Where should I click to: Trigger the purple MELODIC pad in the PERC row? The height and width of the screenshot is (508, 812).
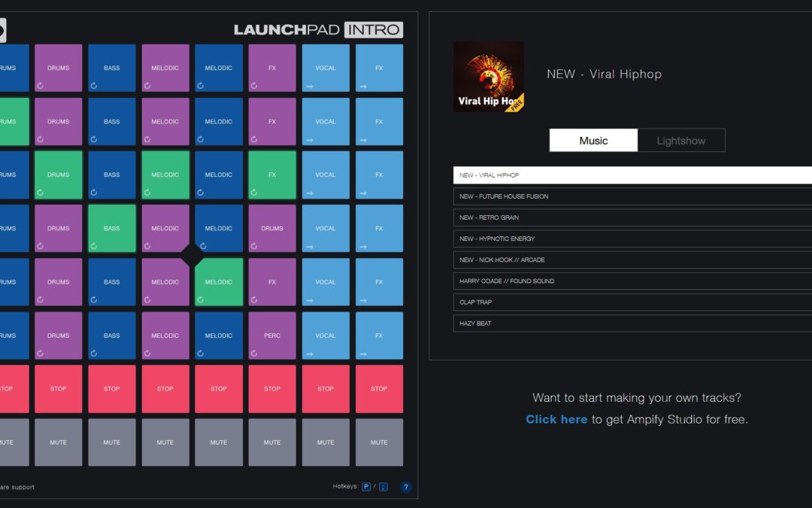[165, 336]
